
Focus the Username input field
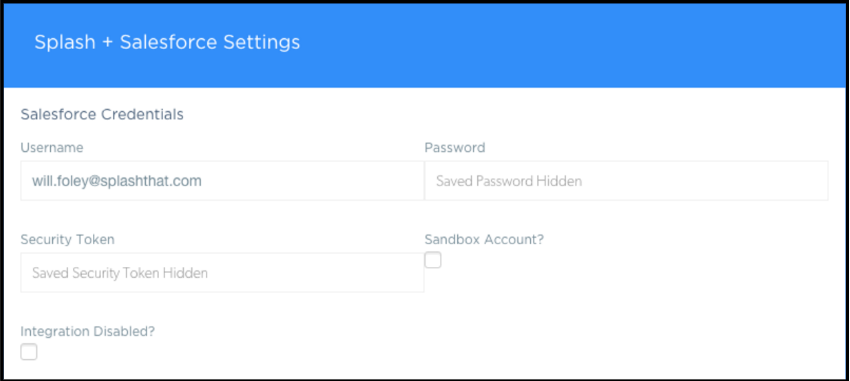click(222, 180)
